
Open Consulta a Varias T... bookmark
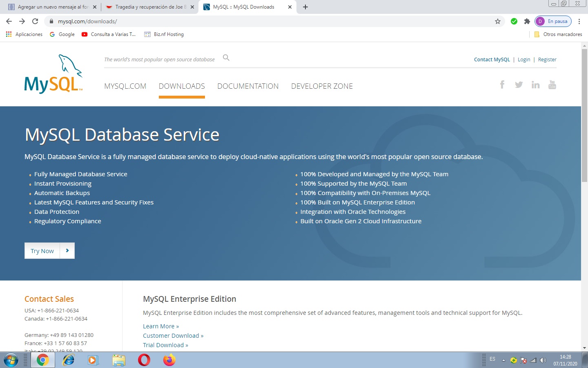click(x=109, y=34)
